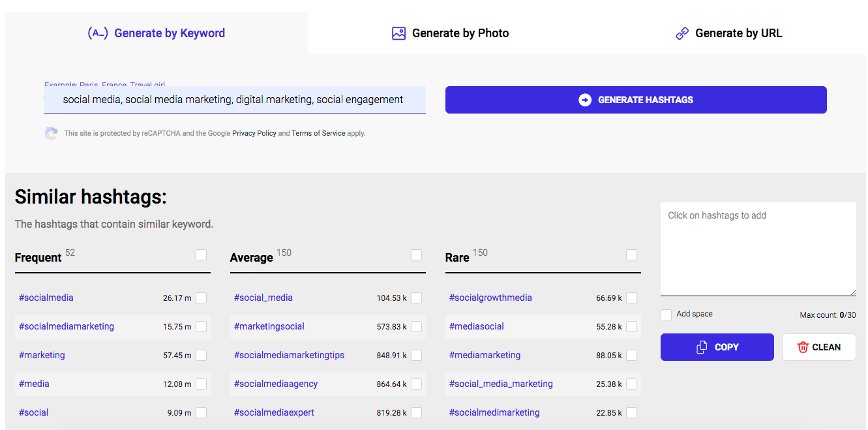This screenshot has height=430, width=868.
Task: Switch to the Generate by Photo tab
Action: [460, 33]
